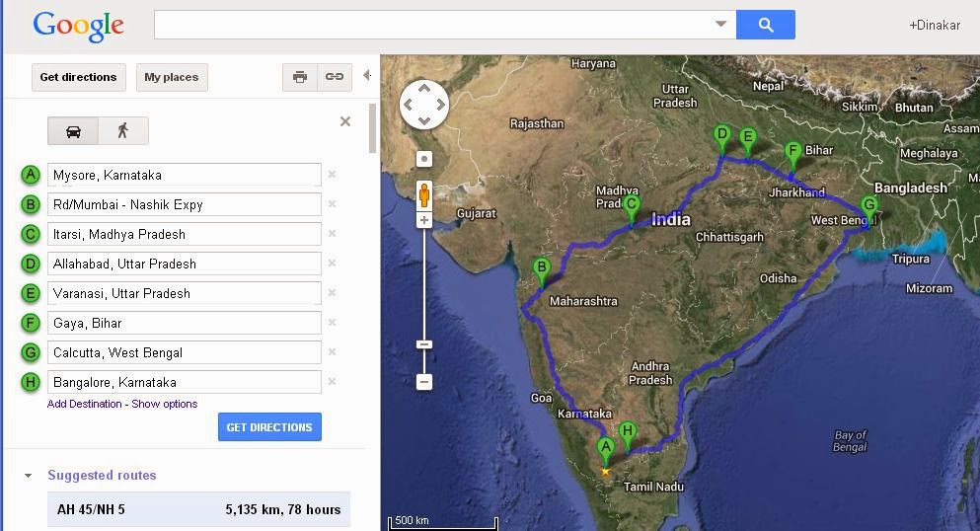Click green waypoint D marker in list
Screen dimensions: 980x531
pos(30,264)
